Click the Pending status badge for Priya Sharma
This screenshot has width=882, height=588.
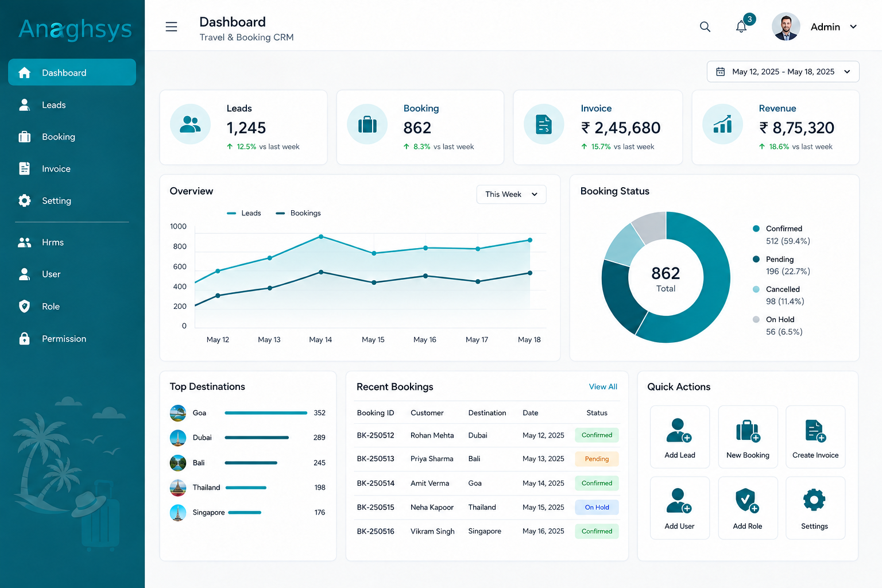(597, 459)
